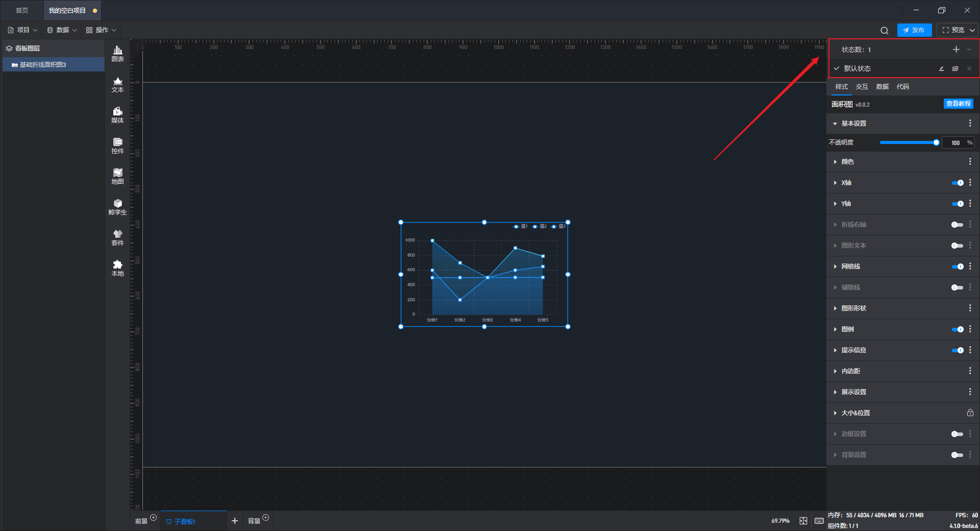Open the 本地 local components panel
The height and width of the screenshot is (531, 980).
pos(117,268)
